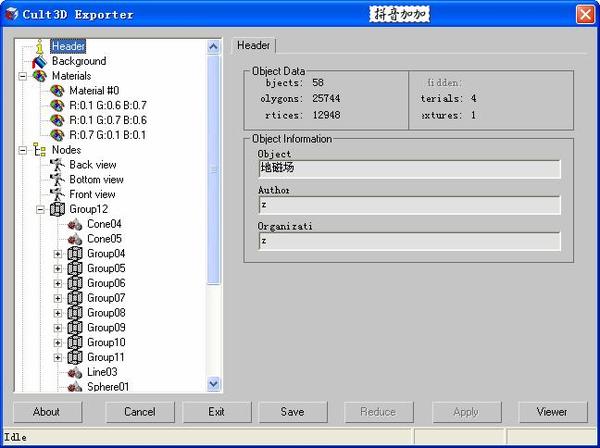Click icon beside R:0.7 G:0.1 B:0.1

(57, 135)
